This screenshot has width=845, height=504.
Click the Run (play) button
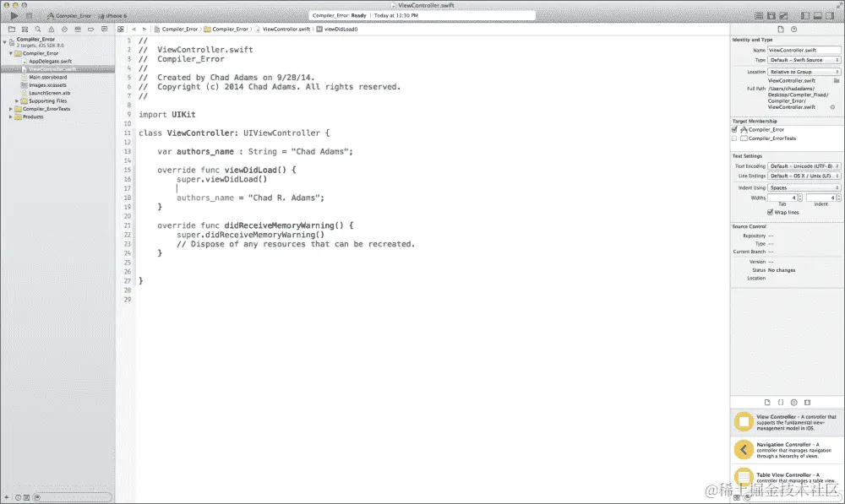[x=14, y=15]
